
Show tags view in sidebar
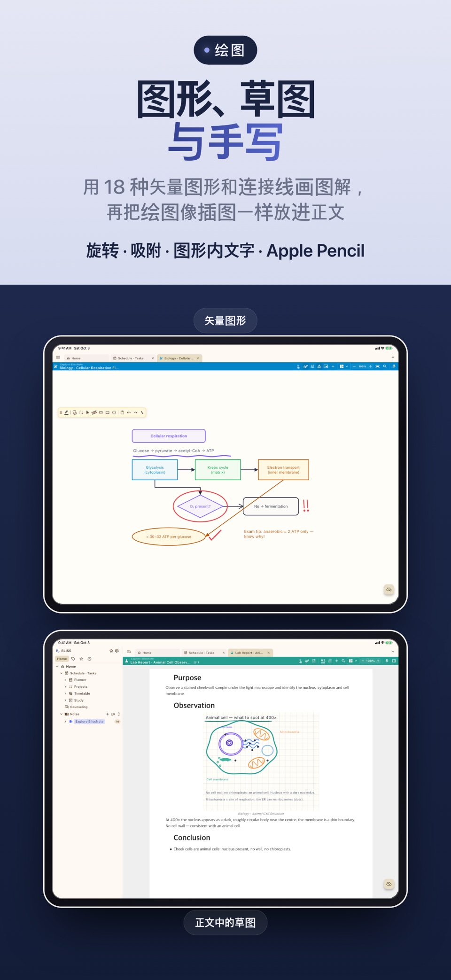73,659
